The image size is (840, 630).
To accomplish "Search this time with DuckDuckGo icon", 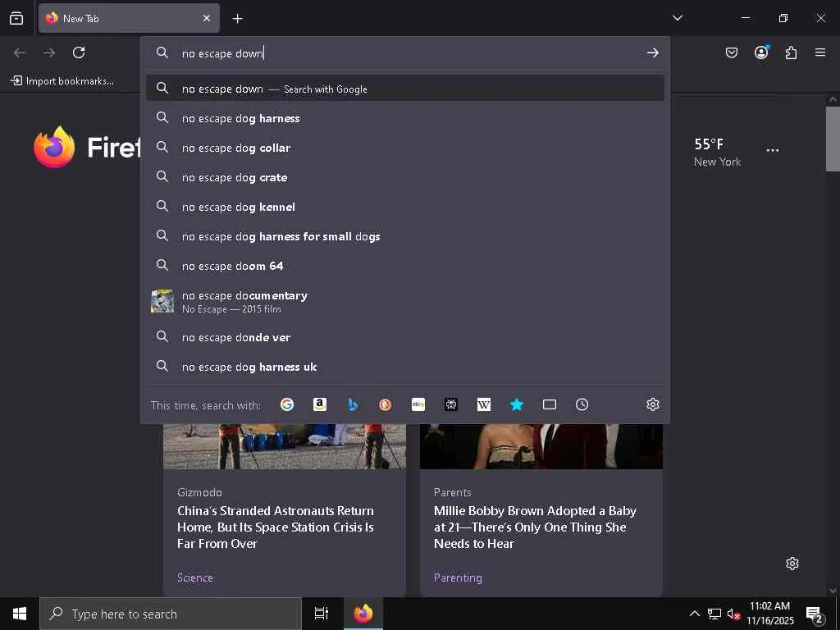I will pos(386,404).
